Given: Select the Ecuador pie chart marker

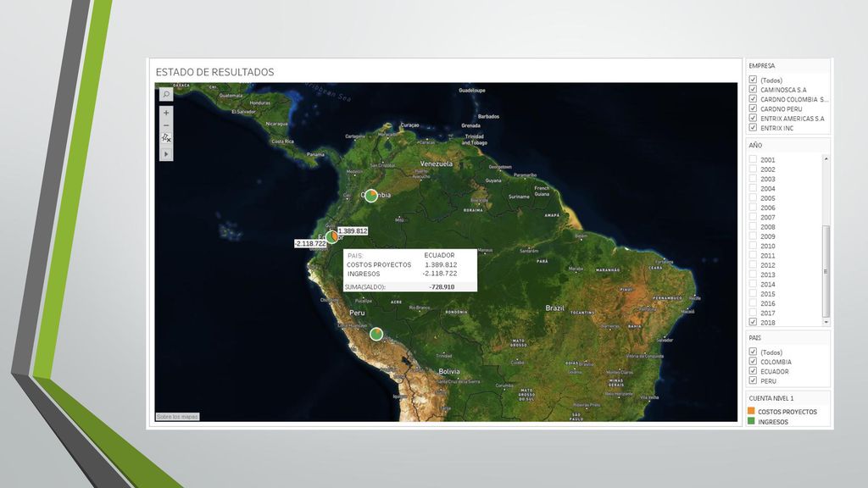Looking at the screenshot, I should tap(331, 237).
